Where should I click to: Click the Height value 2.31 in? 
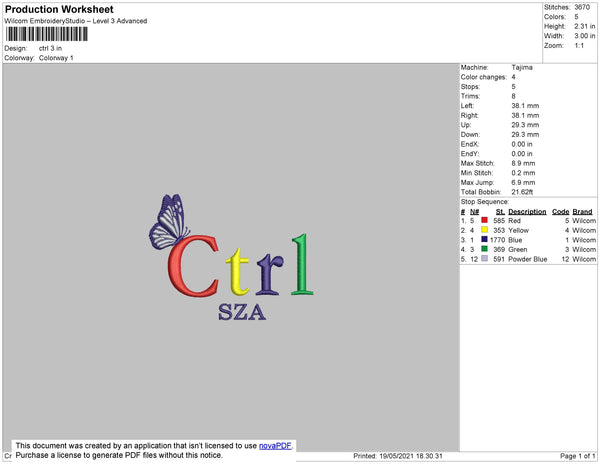pos(585,26)
